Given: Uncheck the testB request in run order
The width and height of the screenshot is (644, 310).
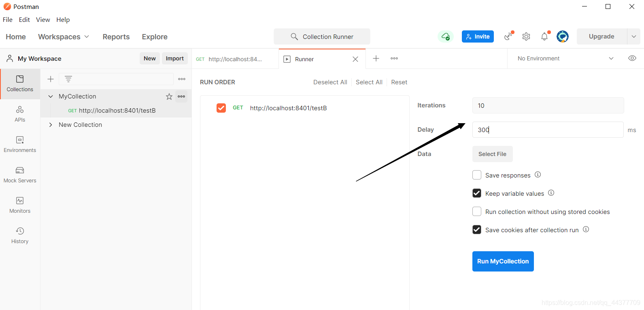Looking at the screenshot, I should tap(221, 108).
